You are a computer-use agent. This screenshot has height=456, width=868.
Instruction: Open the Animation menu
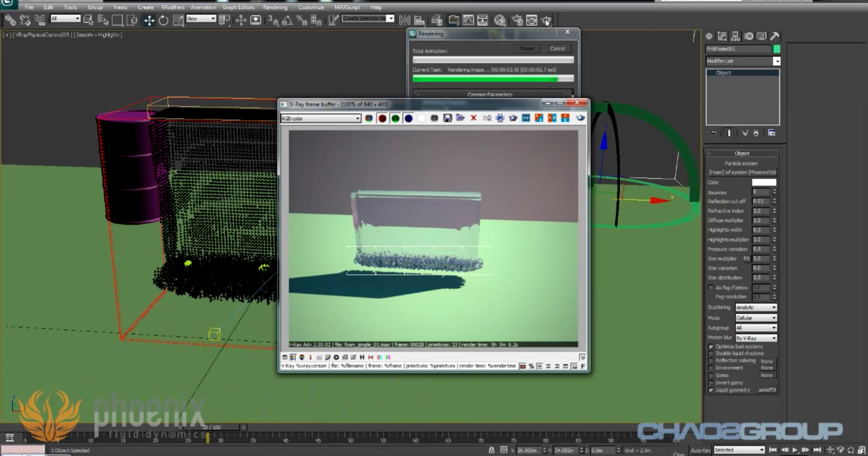(x=203, y=7)
